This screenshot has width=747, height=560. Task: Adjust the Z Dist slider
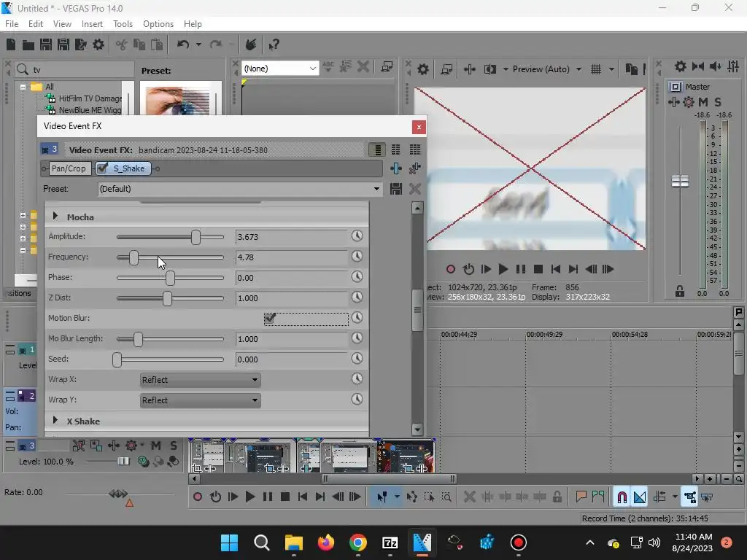coord(167,298)
